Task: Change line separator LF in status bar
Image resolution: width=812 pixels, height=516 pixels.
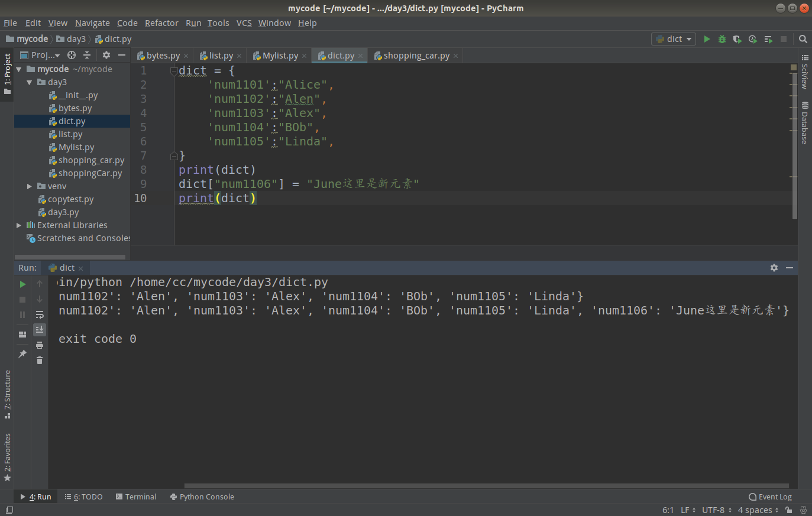Action: pos(688,510)
